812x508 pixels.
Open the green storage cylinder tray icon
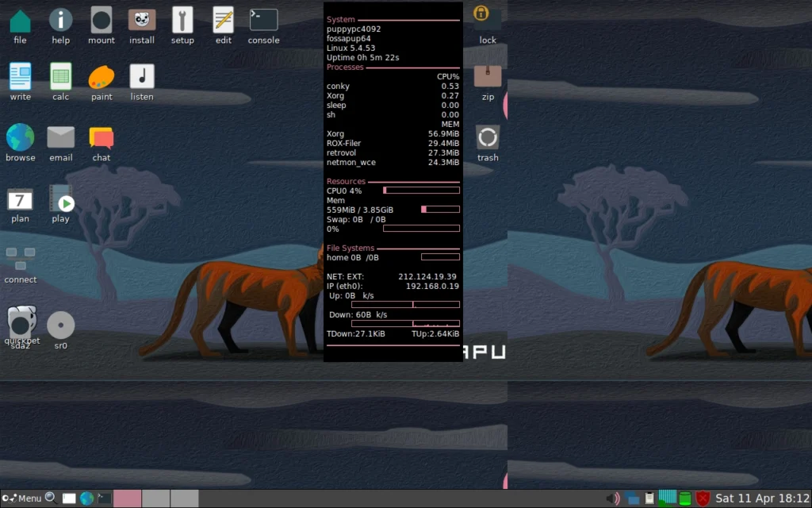684,498
